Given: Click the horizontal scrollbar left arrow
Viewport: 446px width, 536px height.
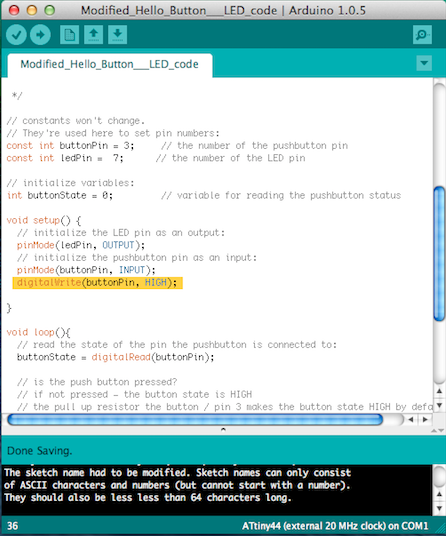Looking at the screenshot, I should click(x=411, y=419).
